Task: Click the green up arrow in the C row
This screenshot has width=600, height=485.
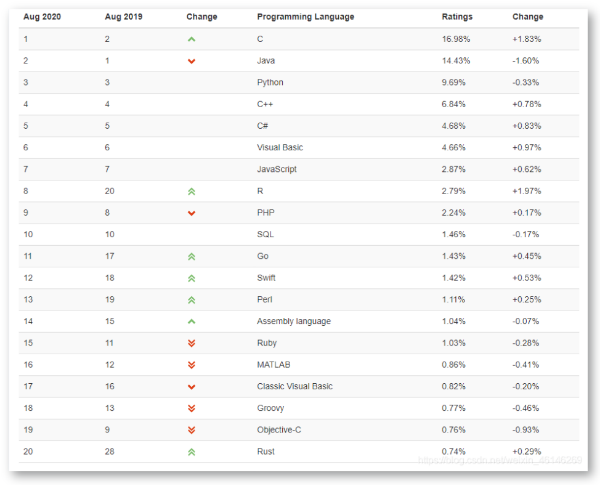Action: [x=191, y=39]
